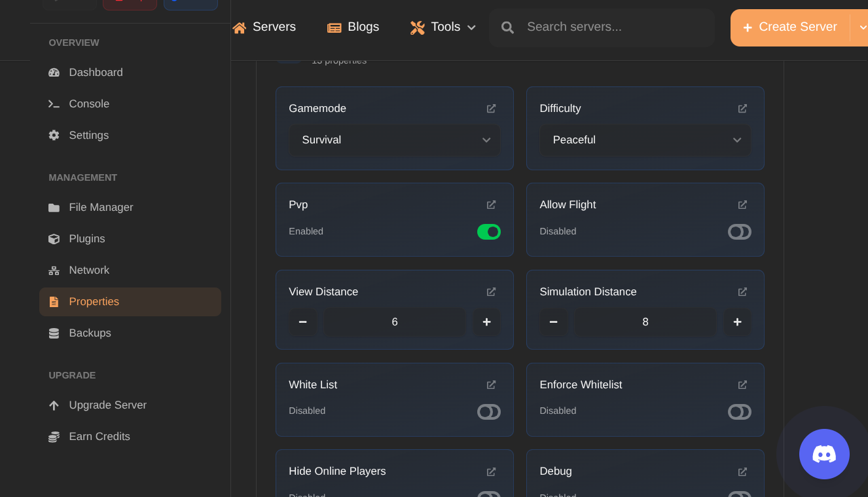Open external link icon for Difficulty

742,109
